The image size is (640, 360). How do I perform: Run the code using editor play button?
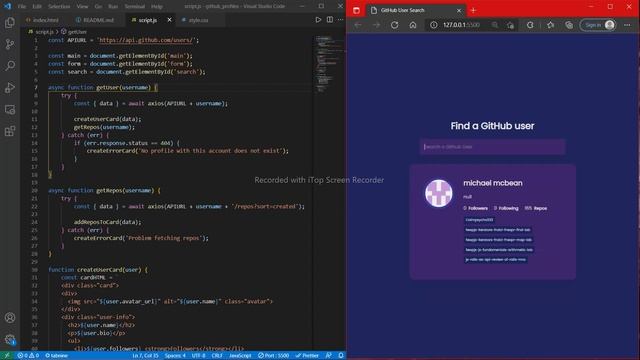click(x=318, y=20)
